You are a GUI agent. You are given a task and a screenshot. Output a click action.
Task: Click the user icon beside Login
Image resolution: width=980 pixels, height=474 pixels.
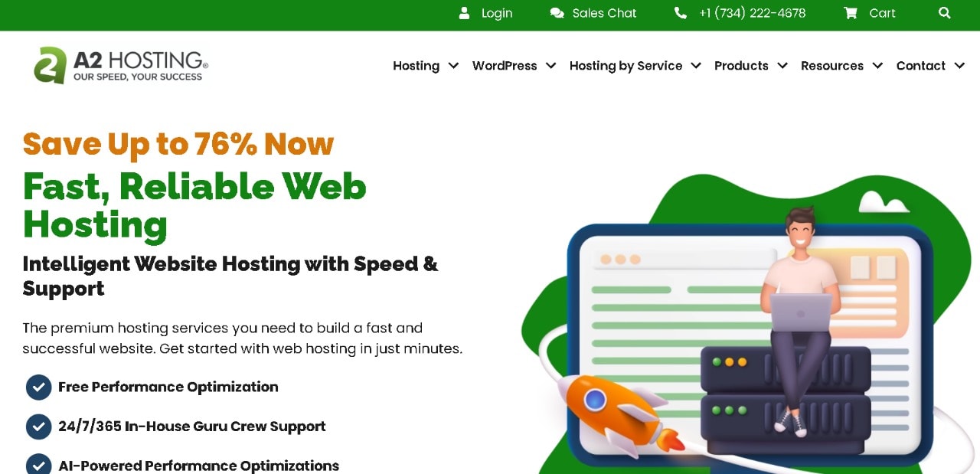pyautogui.click(x=464, y=13)
